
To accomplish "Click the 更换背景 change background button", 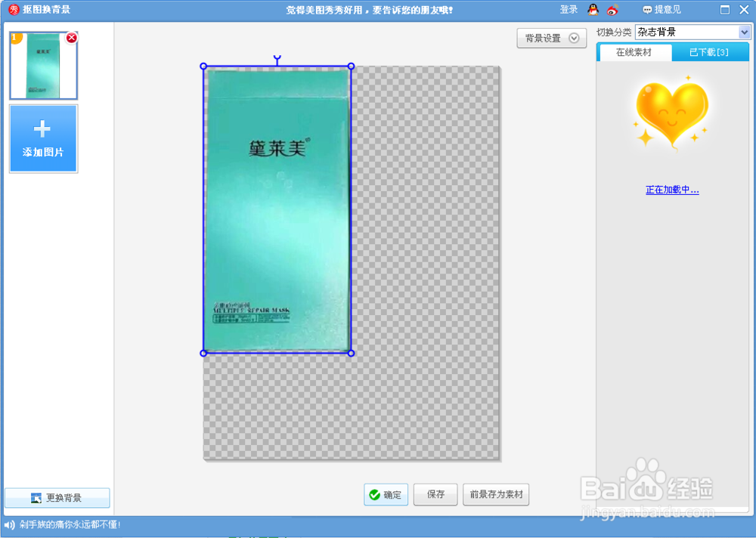I will pyautogui.click(x=57, y=497).
